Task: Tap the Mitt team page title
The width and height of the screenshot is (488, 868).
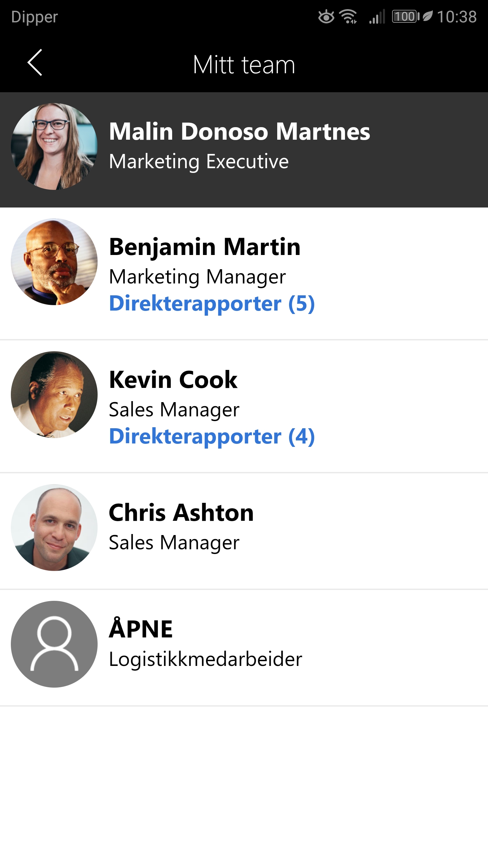Action: [244, 64]
